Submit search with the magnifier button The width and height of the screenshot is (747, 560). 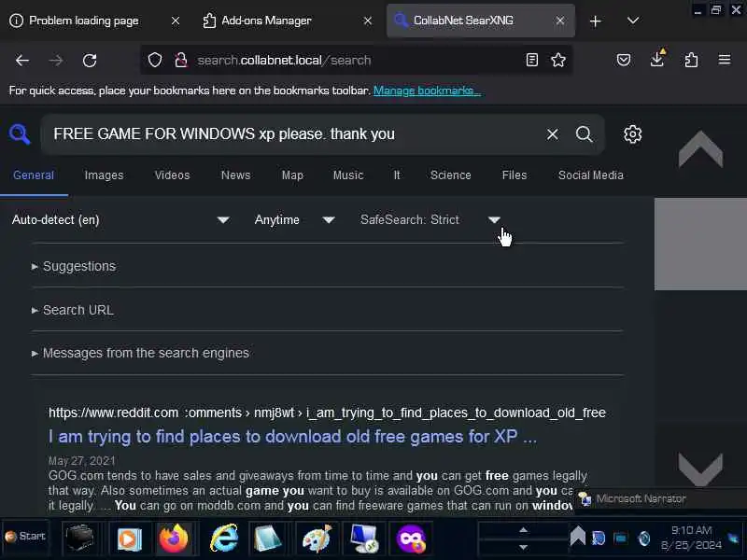click(x=585, y=134)
